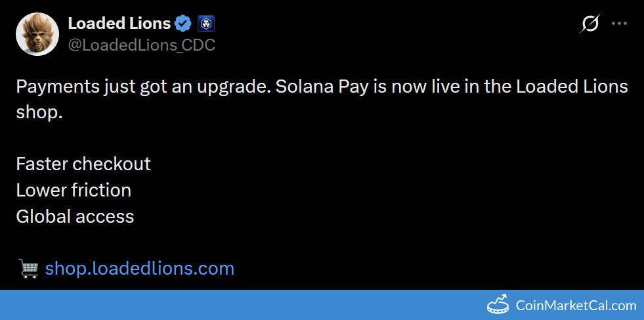The width and height of the screenshot is (644, 320).
Task: Click the CoinMarketCal logo icon
Action: 499,306
